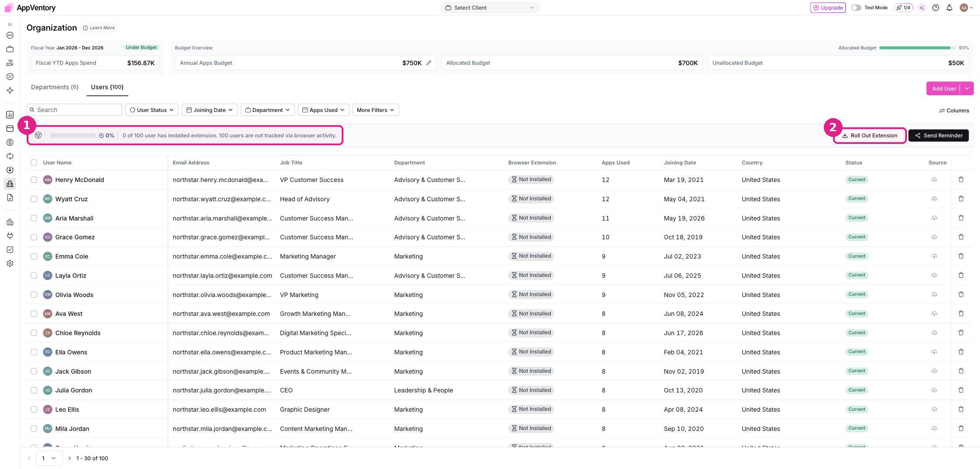Screen dimensions: 980x469
Task: Click source cloud icon for Wyatt Cruz
Action: click(934, 199)
